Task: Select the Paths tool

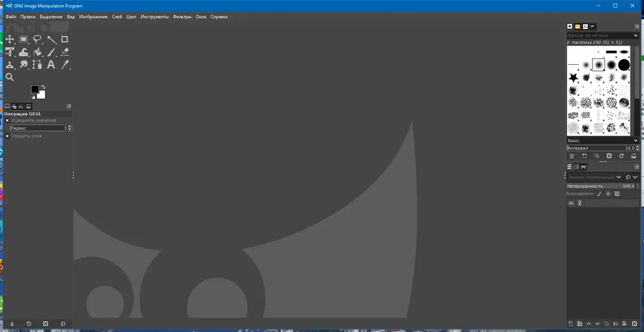Action: pos(37,64)
